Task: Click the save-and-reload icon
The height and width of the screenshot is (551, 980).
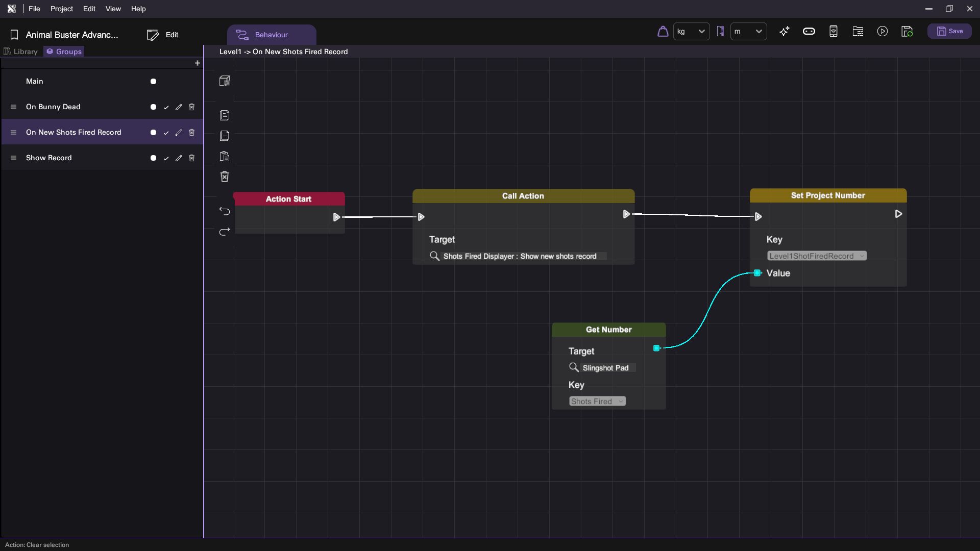Action: [907, 32]
